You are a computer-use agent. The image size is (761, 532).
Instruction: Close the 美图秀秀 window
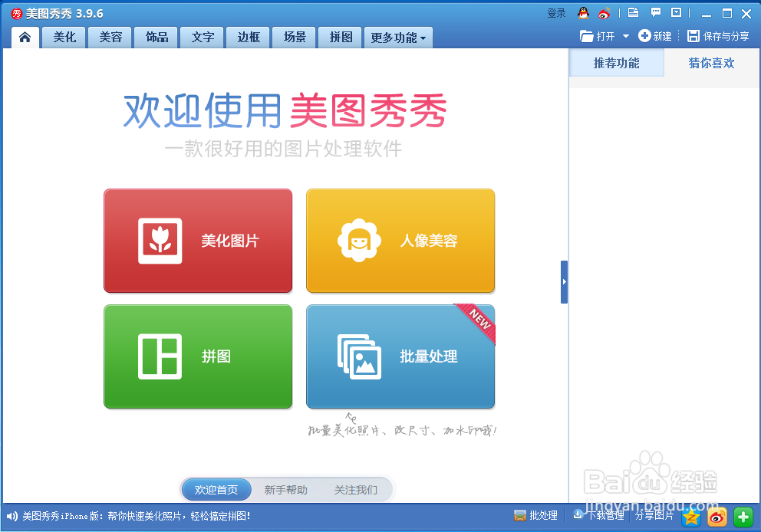(747, 14)
